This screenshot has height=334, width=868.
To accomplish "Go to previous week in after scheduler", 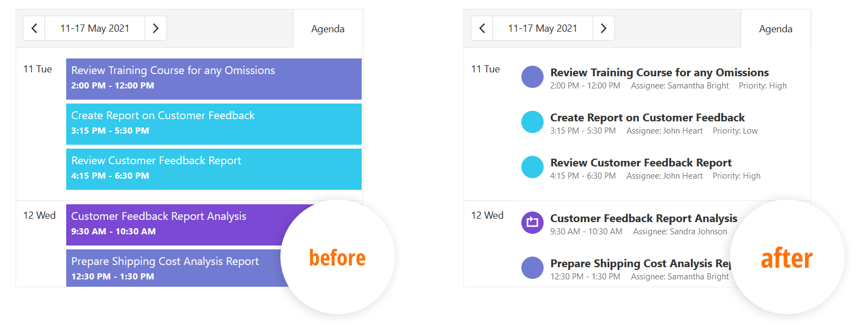I will (x=482, y=28).
